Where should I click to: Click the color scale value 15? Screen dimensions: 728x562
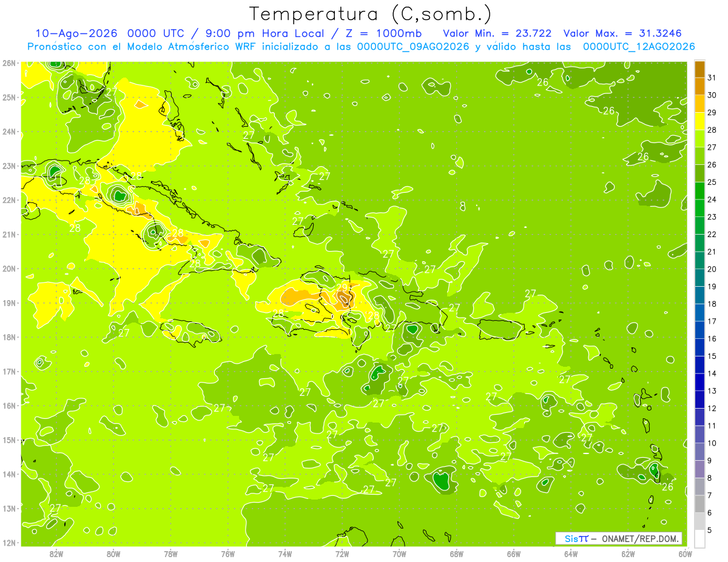[x=712, y=356]
